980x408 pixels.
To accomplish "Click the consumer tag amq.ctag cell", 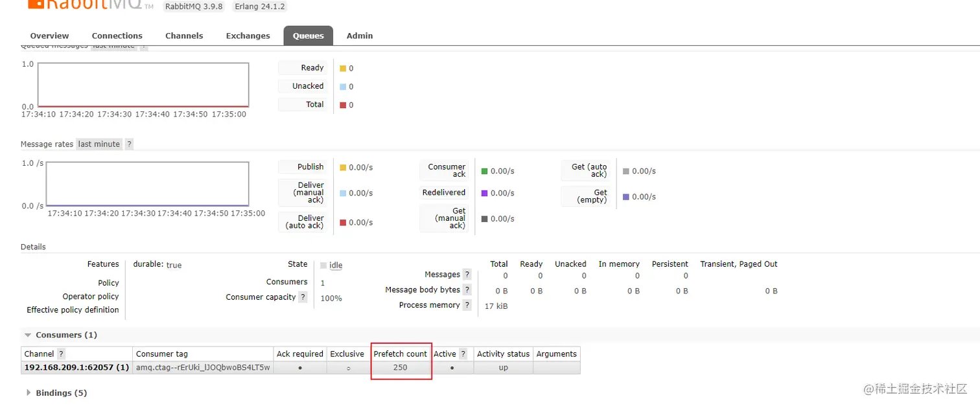I will [203, 367].
